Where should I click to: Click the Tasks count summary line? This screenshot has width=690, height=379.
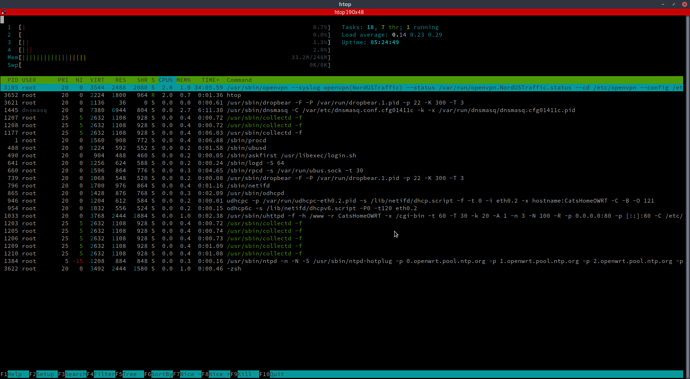[390, 27]
